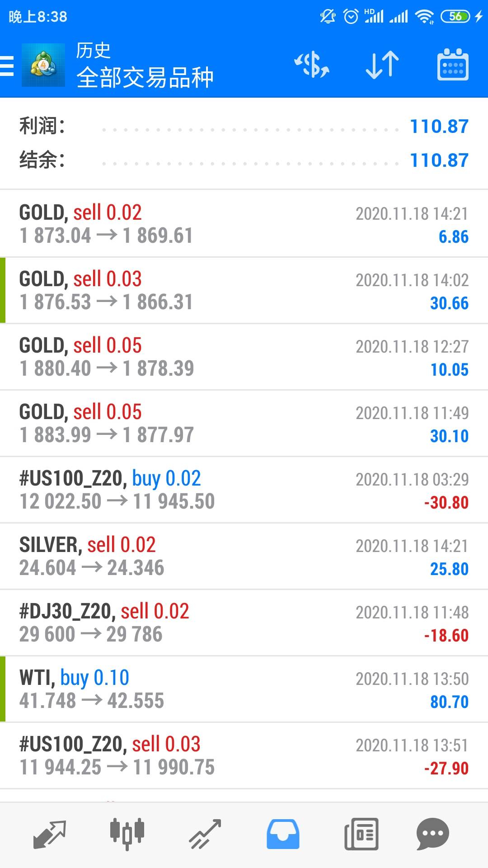Expand the WTI buy 0.10 trade
This screenshot has width=488, height=868.
[x=244, y=689]
